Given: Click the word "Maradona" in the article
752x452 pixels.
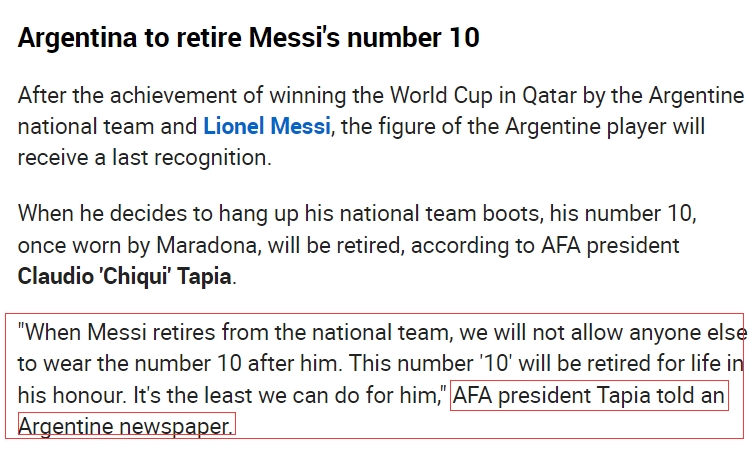Looking at the screenshot, I should pos(209,246).
